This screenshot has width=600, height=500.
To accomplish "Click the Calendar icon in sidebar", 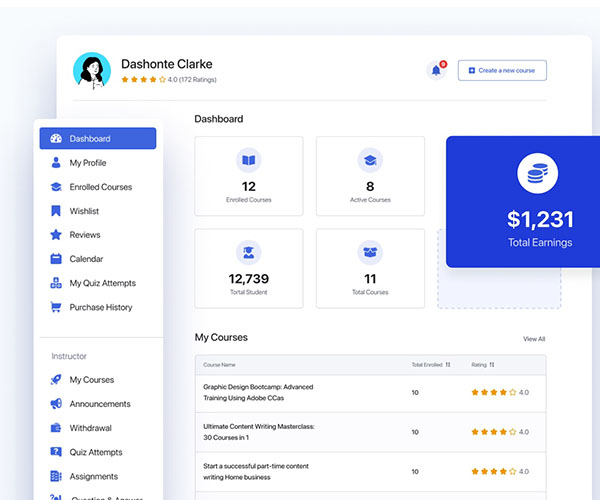I will (56, 259).
